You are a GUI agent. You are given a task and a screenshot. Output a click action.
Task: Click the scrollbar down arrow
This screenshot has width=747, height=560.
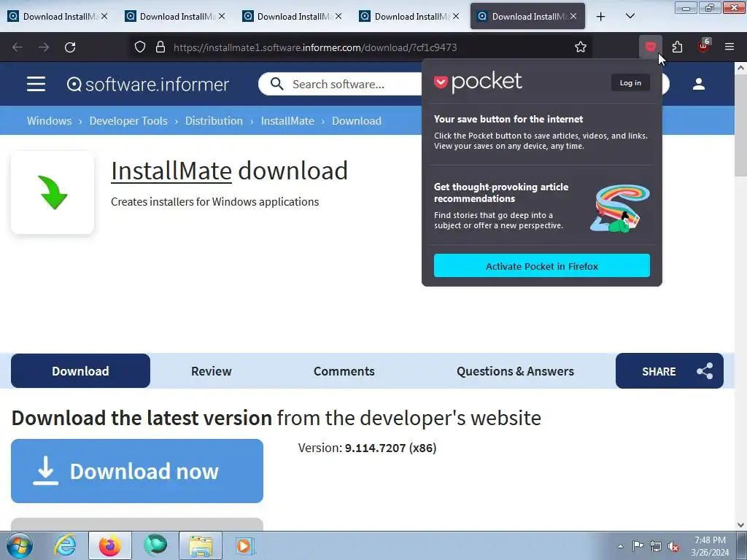coord(740,525)
